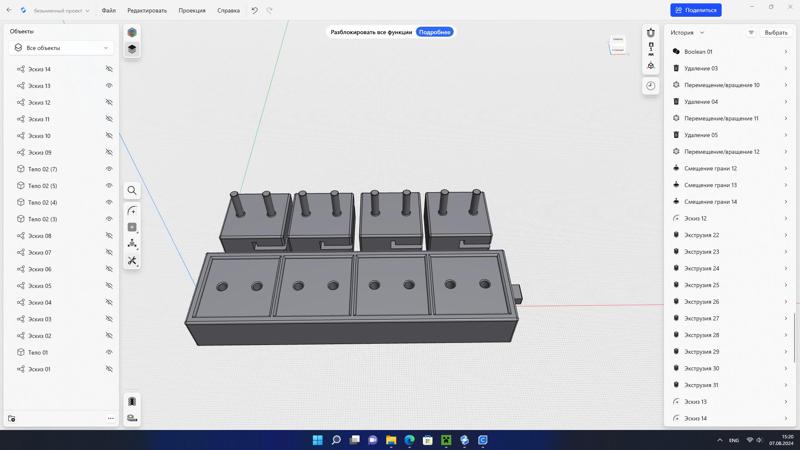Open the crossed tools utility icon
The image size is (800, 450).
click(132, 261)
